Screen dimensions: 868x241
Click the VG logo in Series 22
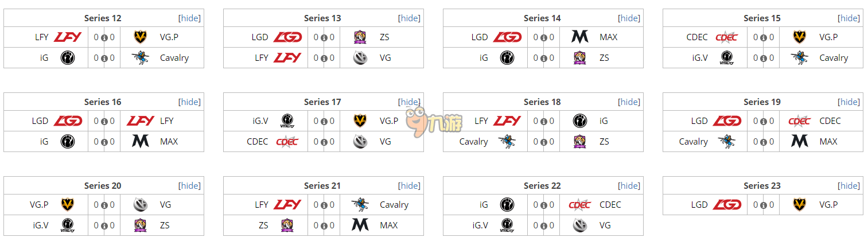[x=579, y=226]
